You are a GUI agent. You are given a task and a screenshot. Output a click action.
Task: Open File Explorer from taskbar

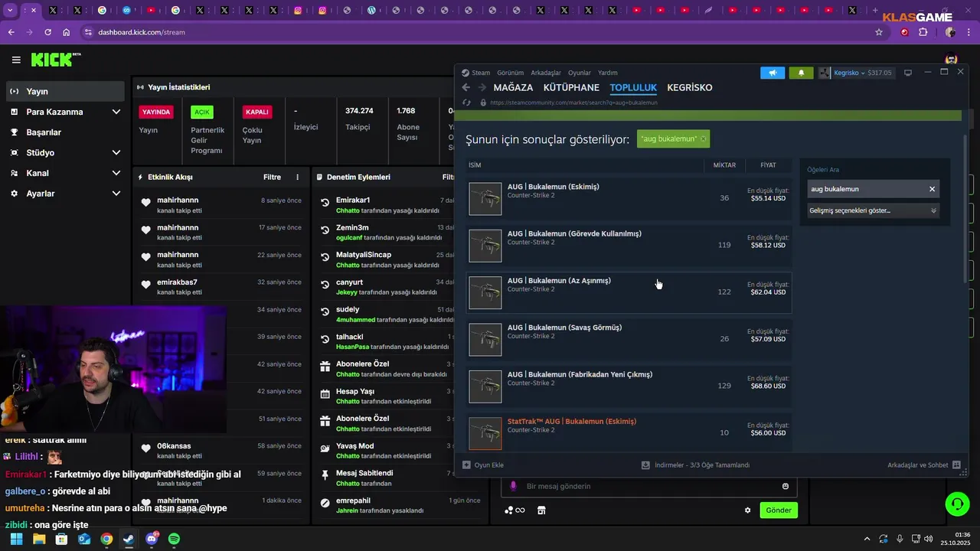(x=39, y=539)
